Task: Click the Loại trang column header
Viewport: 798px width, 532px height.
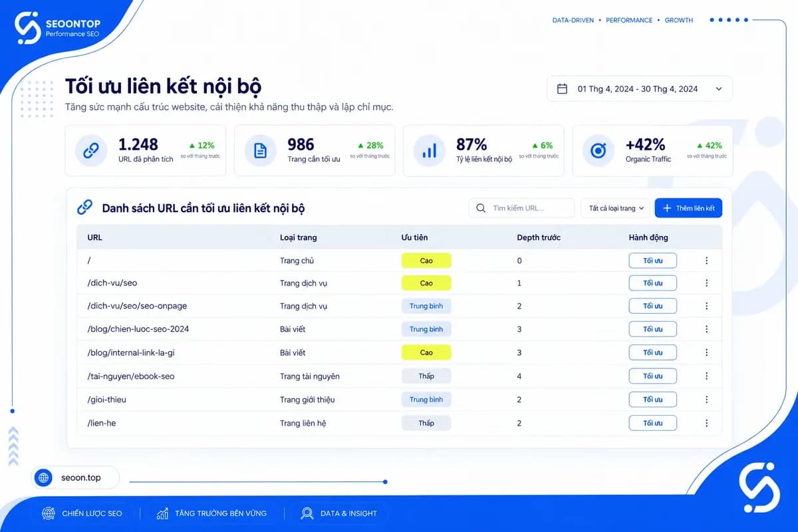Action: tap(299, 237)
